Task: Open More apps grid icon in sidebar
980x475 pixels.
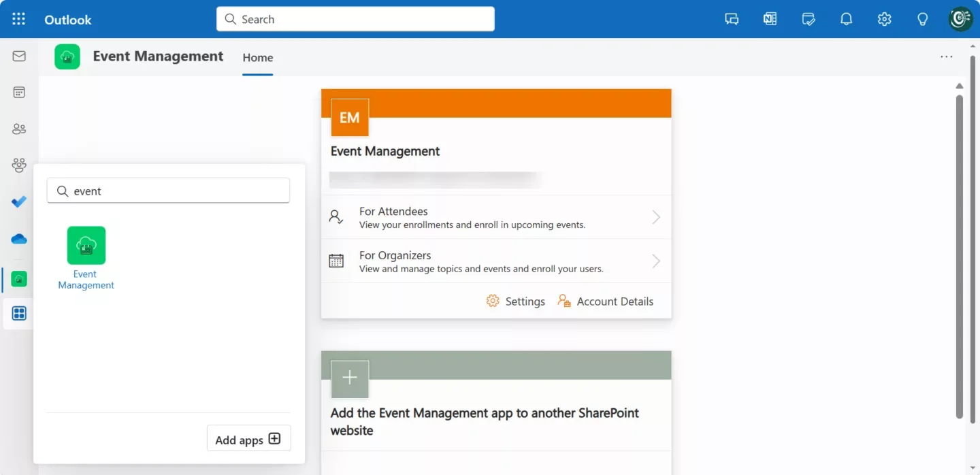Action: tap(19, 314)
